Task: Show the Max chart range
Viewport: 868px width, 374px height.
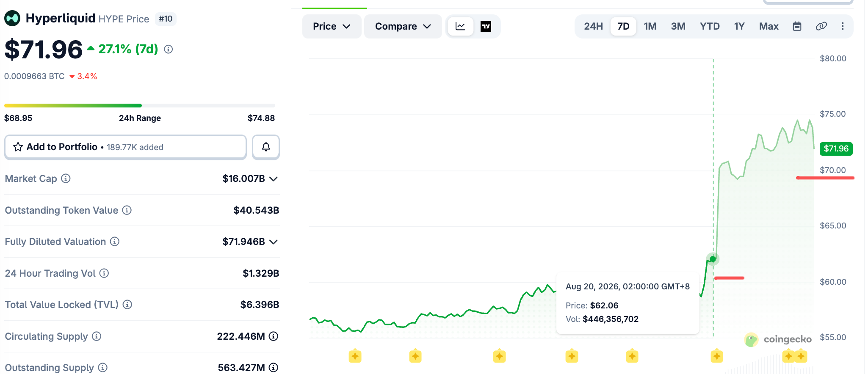Action: tap(768, 26)
